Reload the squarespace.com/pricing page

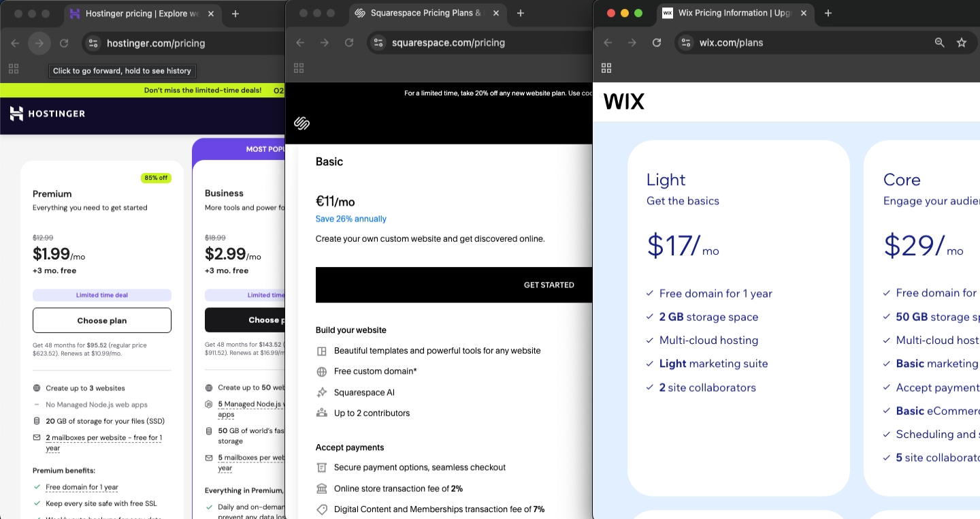pyautogui.click(x=349, y=42)
